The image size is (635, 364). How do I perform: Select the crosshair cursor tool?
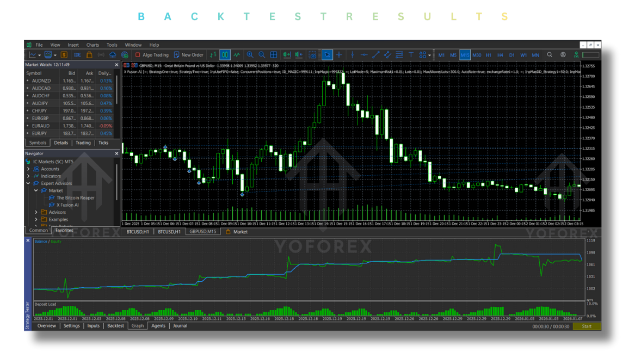click(x=339, y=55)
